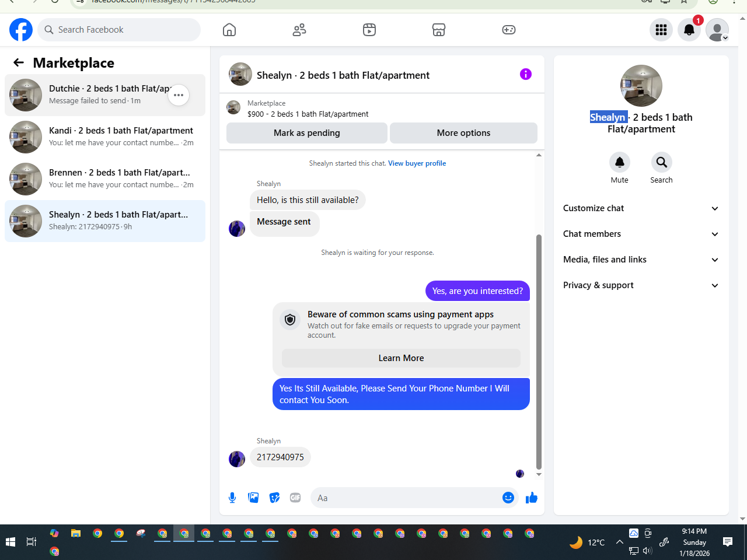Toggle conversation information purple icon
747x560 pixels.
[x=526, y=74]
